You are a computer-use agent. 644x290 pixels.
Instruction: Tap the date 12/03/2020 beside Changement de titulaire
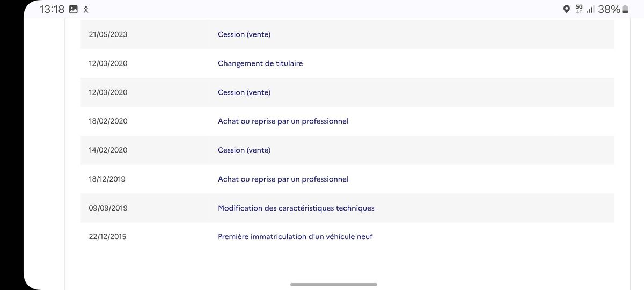pos(108,63)
